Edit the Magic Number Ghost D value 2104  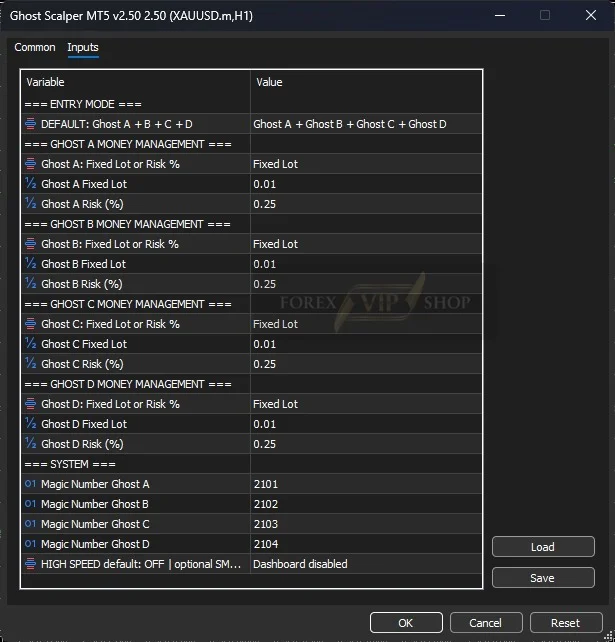click(366, 544)
